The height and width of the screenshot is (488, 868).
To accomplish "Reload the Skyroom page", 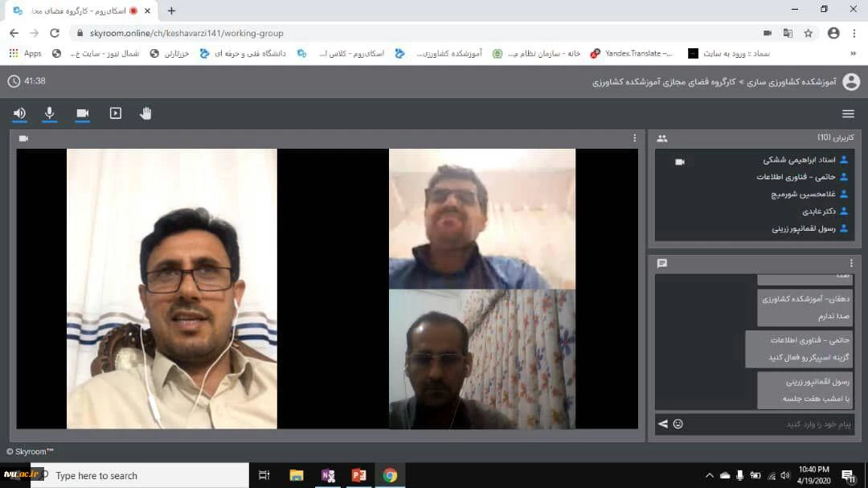I will coord(55,33).
